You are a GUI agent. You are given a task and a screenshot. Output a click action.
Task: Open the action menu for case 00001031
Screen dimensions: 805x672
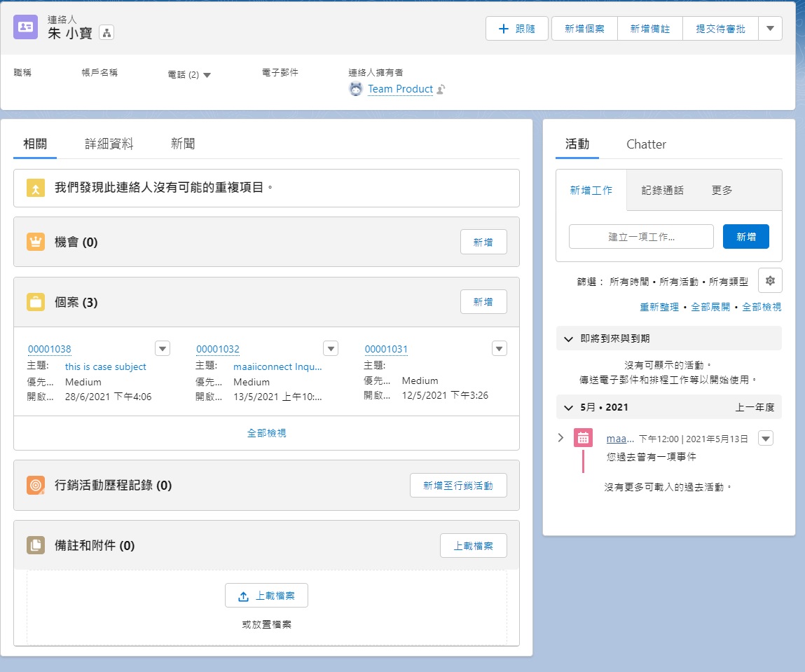point(499,348)
